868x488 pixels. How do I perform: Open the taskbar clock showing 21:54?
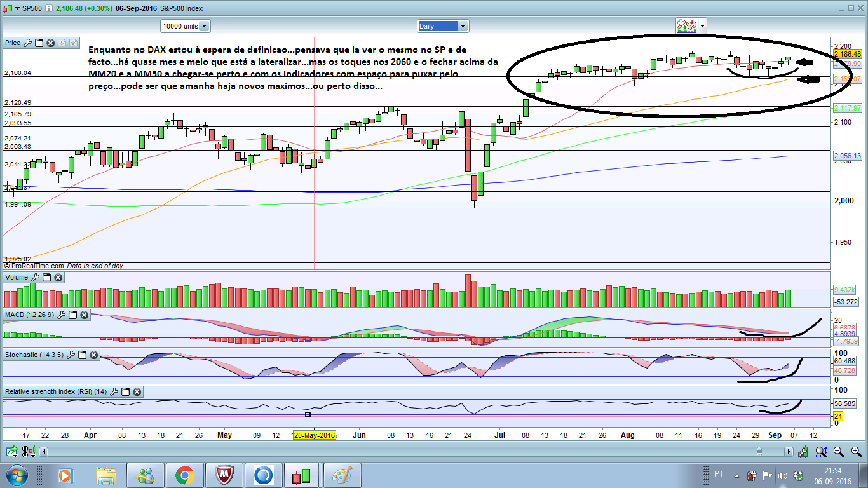coord(833,475)
